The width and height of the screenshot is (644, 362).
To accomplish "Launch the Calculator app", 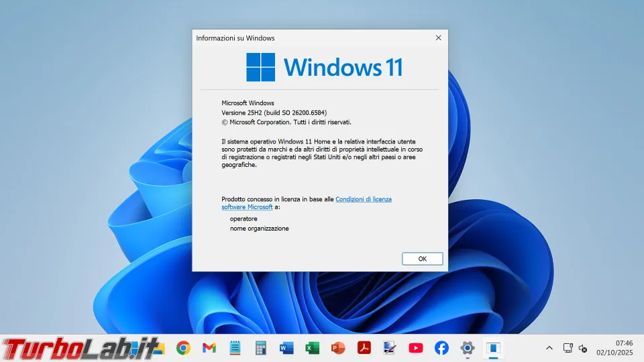I will pos(261,348).
